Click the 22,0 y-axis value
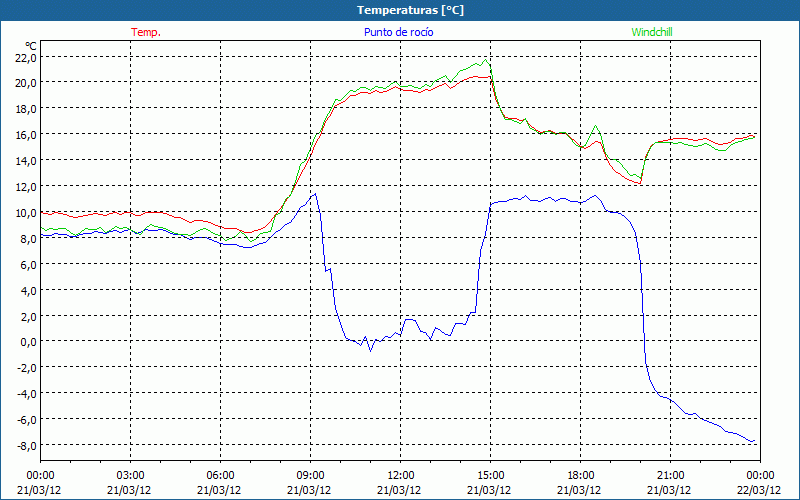The height and width of the screenshot is (500, 800). [x=26, y=58]
